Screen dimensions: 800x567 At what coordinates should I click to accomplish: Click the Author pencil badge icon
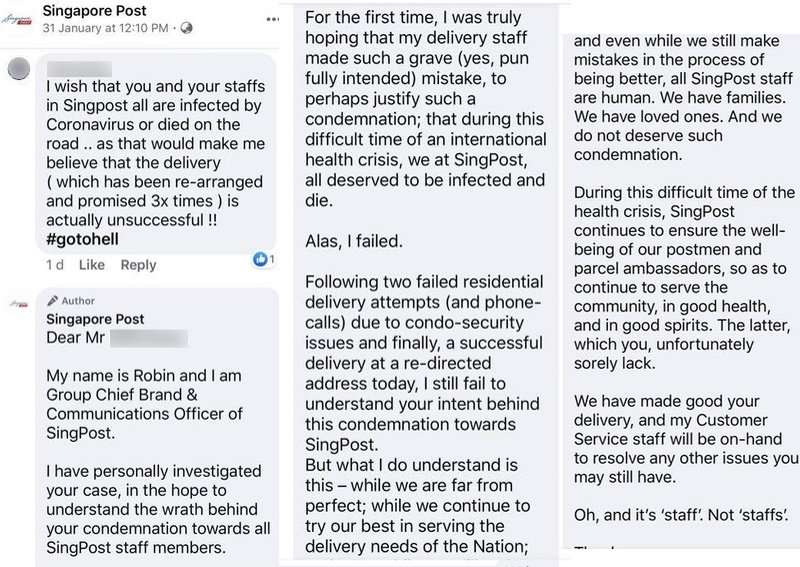[52, 301]
